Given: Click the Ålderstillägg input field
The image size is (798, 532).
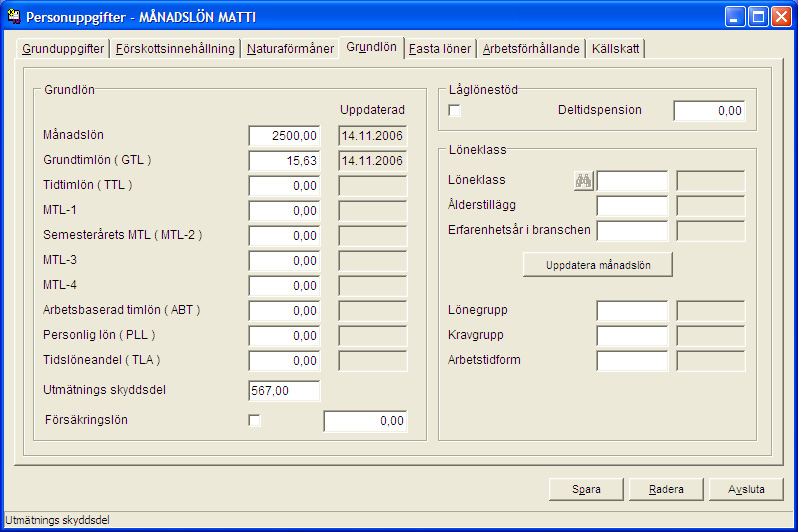Looking at the screenshot, I should click(632, 206).
